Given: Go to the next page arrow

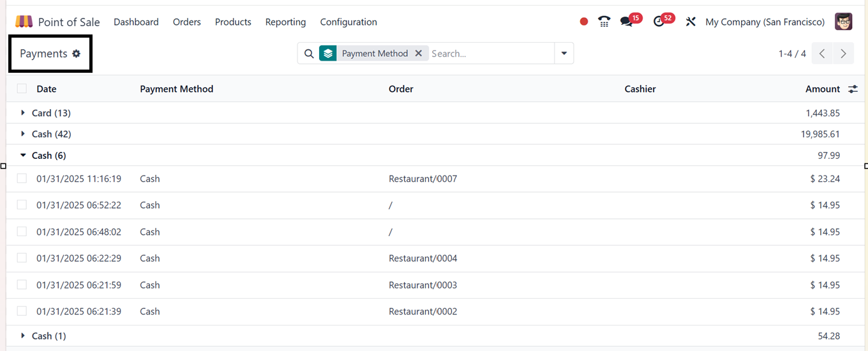Looking at the screenshot, I should (843, 54).
